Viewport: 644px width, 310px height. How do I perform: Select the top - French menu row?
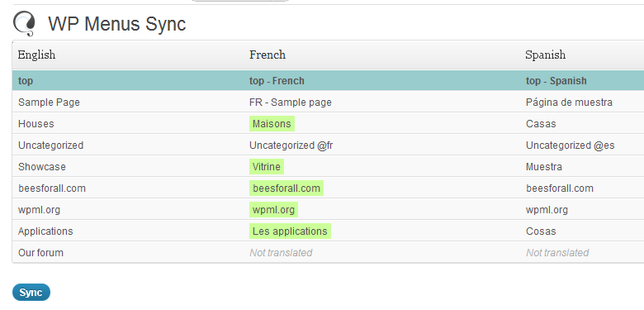point(277,81)
